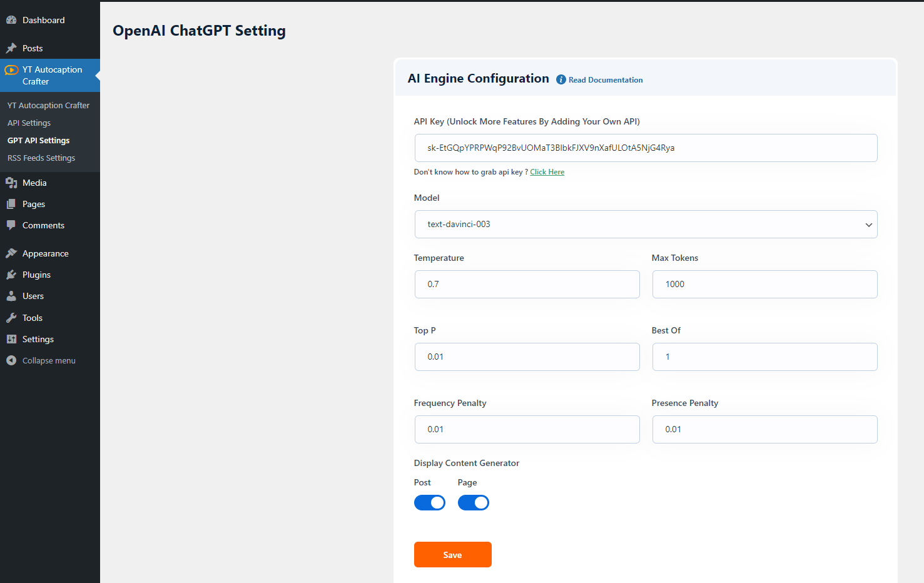Open the Model dropdown showing text-davinci-003
The width and height of the screenshot is (924, 583).
(646, 225)
